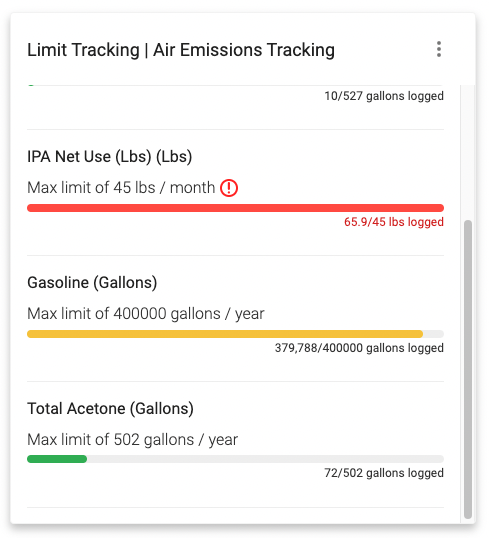The height and width of the screenshot is (538, 489).
Task: Select the Total Acetone (Gallons) heading
Action: (110, 409)
